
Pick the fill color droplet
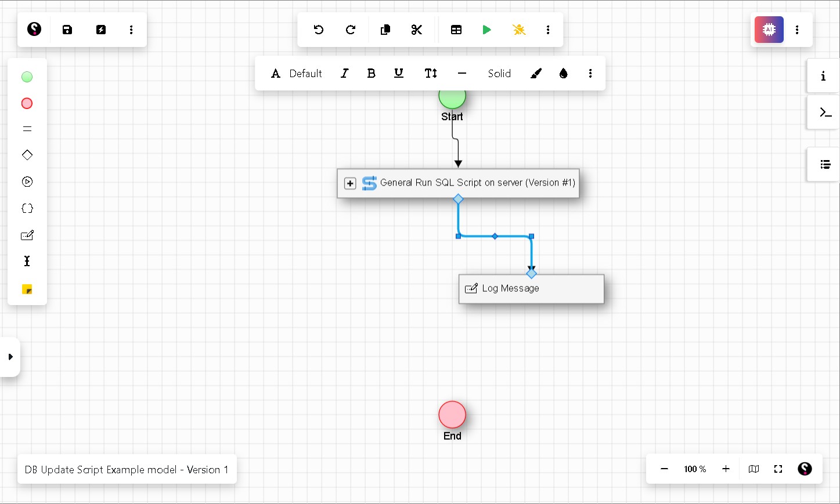(564, 73)
